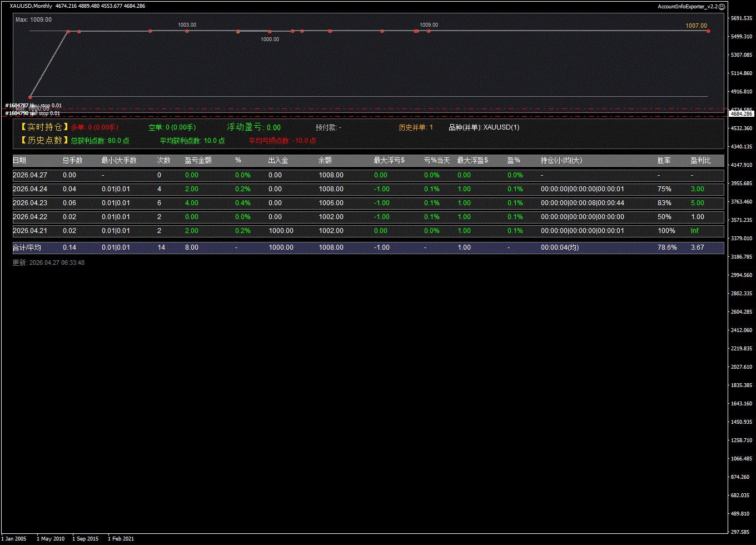Click the lowest starting point of equity curve
Screen dimensions: 756x545
point(31,97)
